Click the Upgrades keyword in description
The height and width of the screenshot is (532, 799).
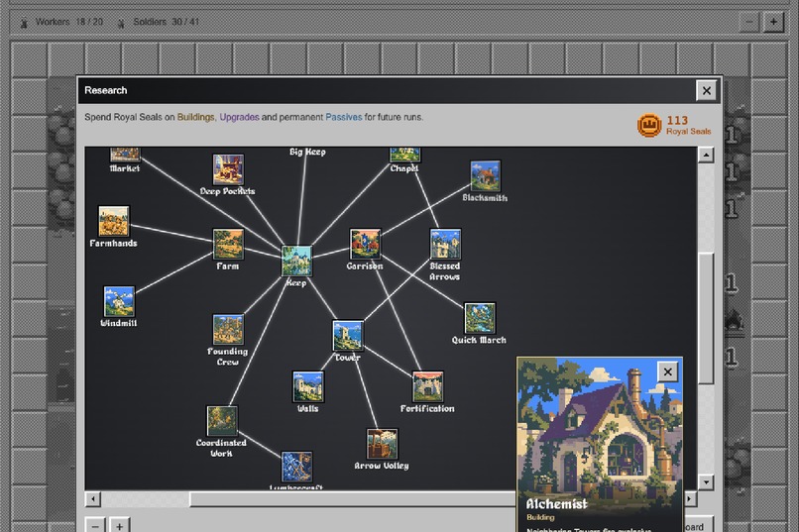240,117
